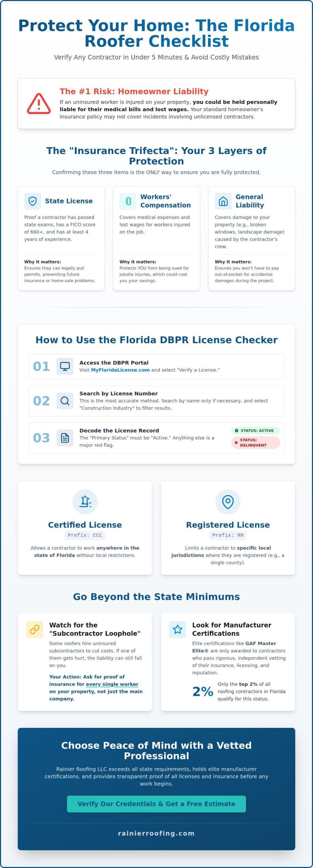Click the Prefix: RR code label
Viewport: 313px width, 868px height.
(x=228, y=535)
